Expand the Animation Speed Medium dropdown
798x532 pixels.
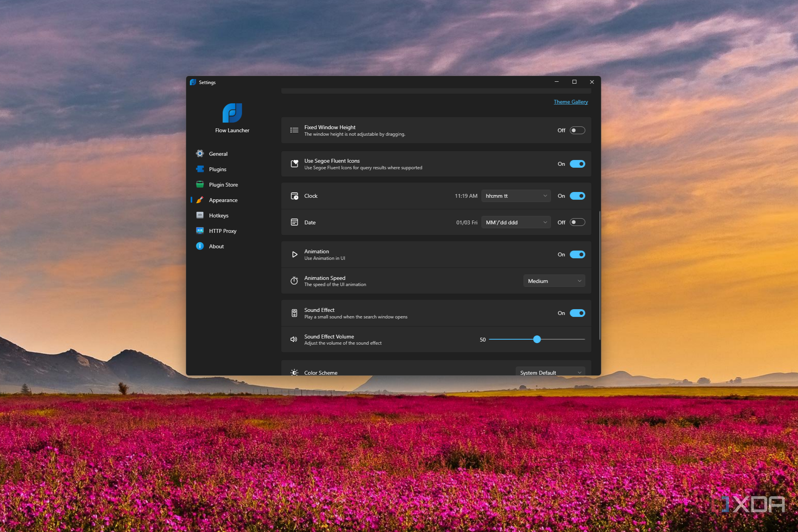coord(554,281)
